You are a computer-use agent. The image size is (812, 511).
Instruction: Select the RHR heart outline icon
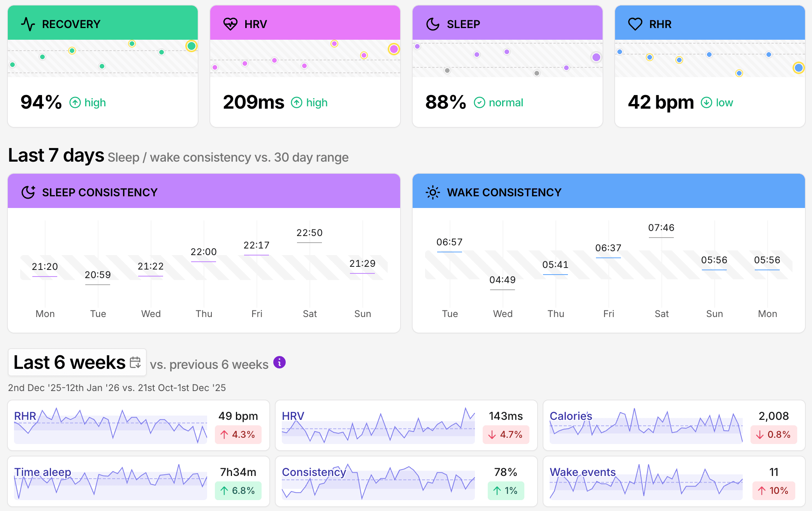pyautogui.click(x=635, y=24)
